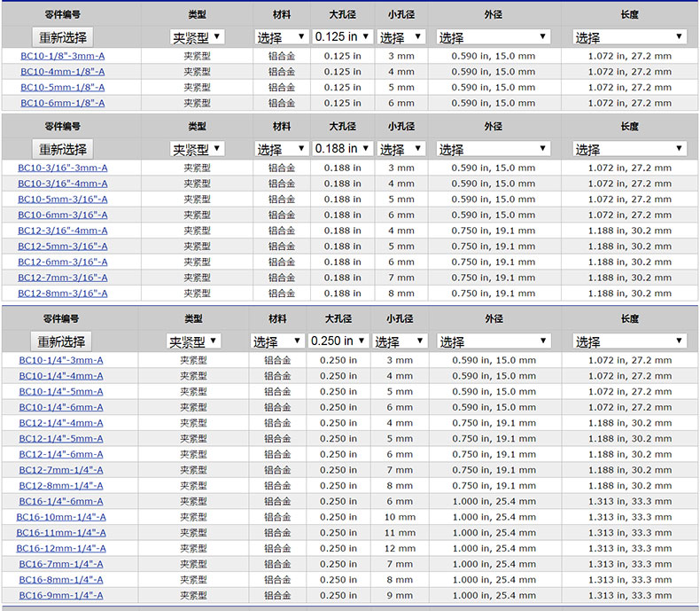Click the BC10-3/16"-4mm-A part number
The height and width of the screenshot is (611, 700).
tap(63, 184)
